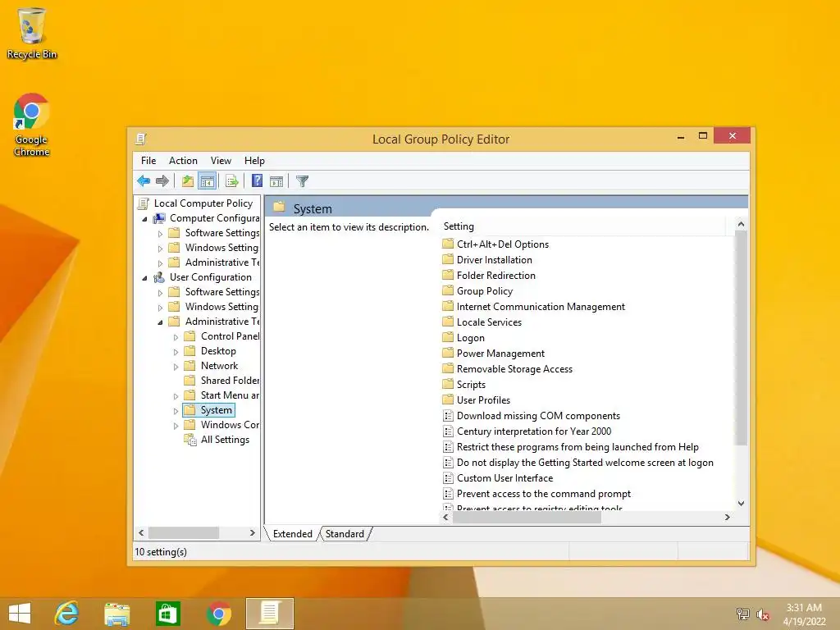Click settings list scroll down arrow

[x=741, y=504]
